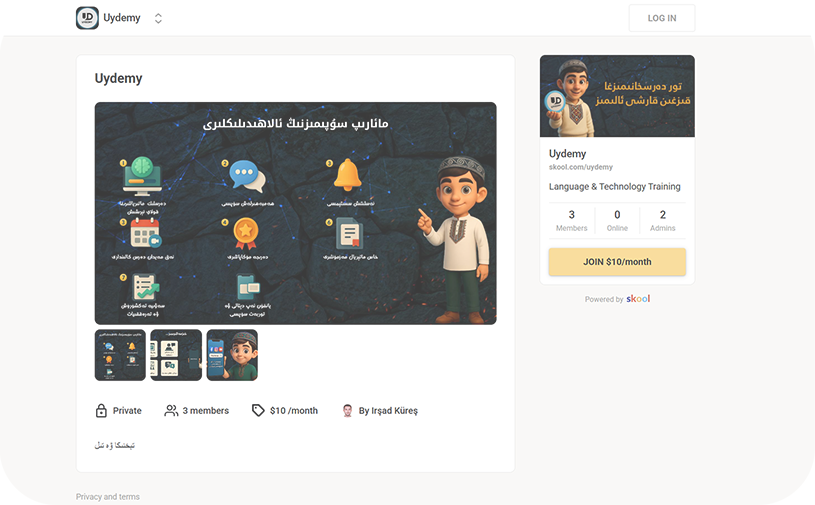Open the first gallery thumbnail
The height and width of the screenshot is (505, 815).
point(120,355)
